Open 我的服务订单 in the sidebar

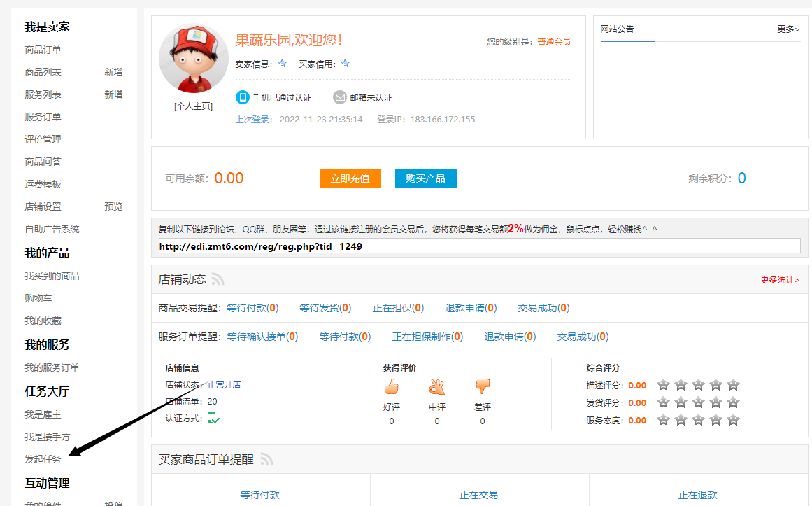point(52,367)
